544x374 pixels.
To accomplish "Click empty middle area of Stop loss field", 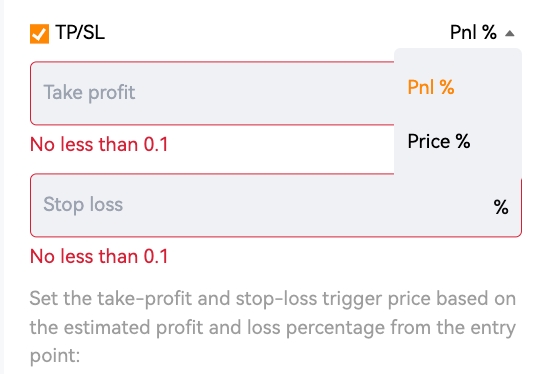I will coord(305,205).
